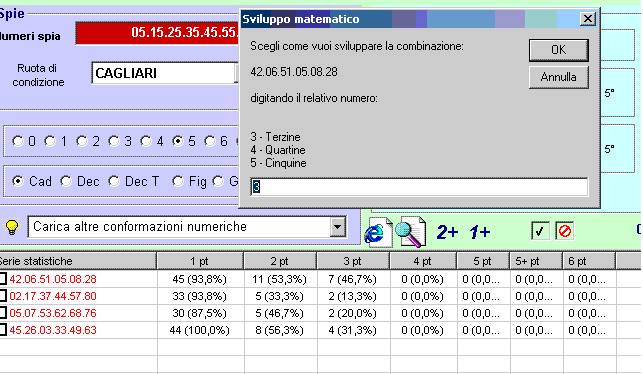643x374 pixels.
Task: Click the red Numeri spia field
Action: pos(157,32)
